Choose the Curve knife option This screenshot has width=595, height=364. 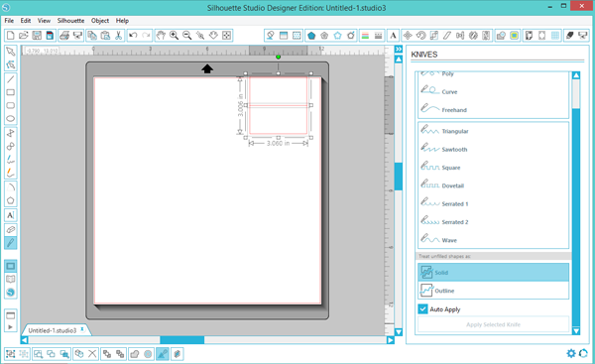[493, 91]
